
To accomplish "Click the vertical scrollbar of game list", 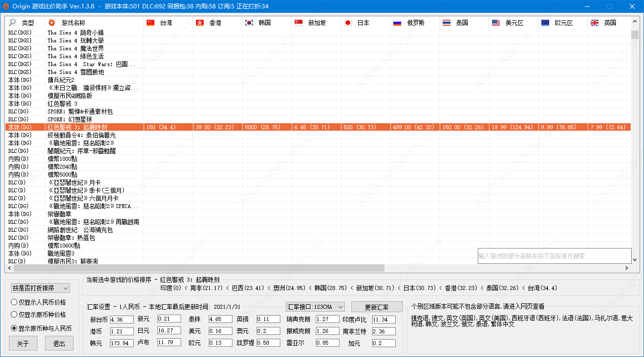I will (x=635, y=141).
